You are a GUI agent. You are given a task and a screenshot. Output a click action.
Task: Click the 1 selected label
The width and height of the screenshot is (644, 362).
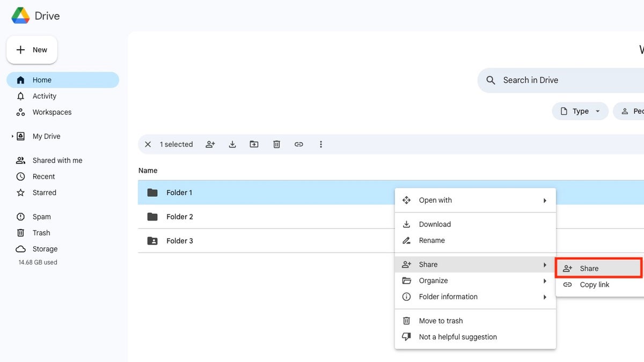click(176, 144)
